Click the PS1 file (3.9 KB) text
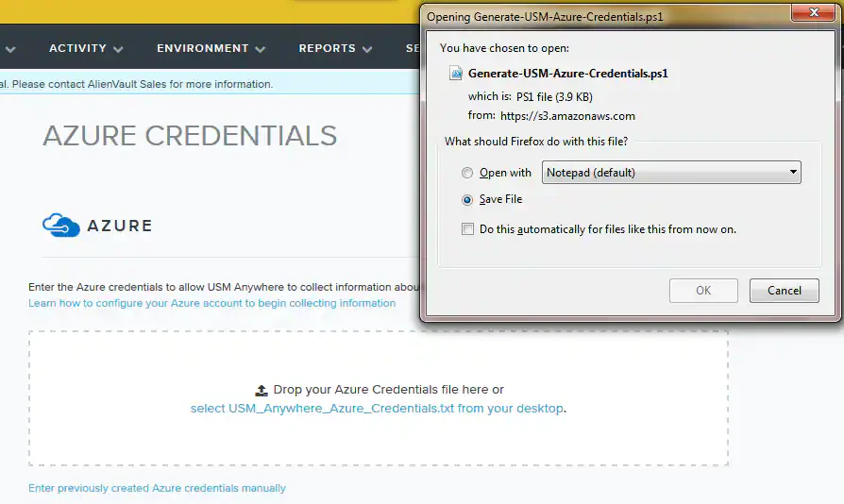 [554, 97]
